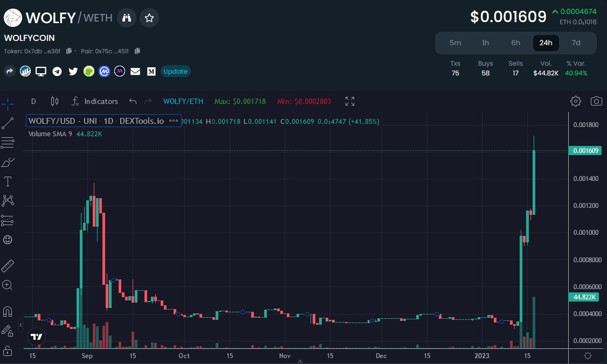The width and height of the screenshot is (607, 364).
Task: Toggle lock all drawing tools
Action: pos(8,351)
